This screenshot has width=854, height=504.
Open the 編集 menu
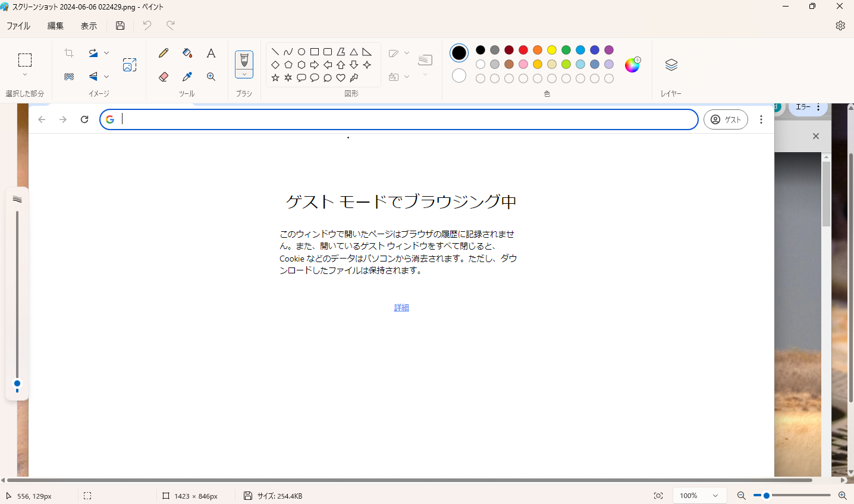point(55,26)
